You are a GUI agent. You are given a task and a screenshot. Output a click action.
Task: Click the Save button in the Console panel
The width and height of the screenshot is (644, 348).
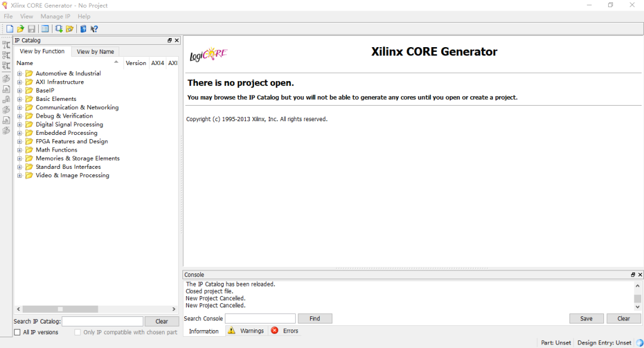(x=586, y=318)
